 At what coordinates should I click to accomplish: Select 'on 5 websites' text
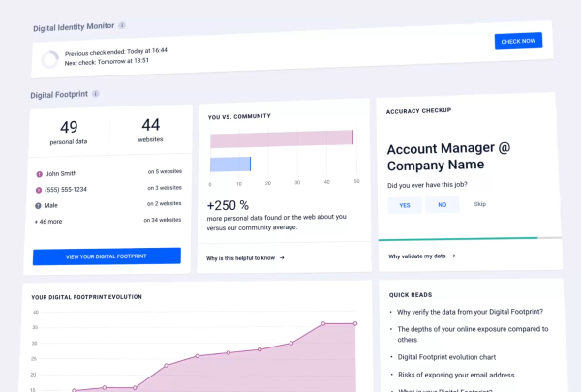tap(165, 171)
